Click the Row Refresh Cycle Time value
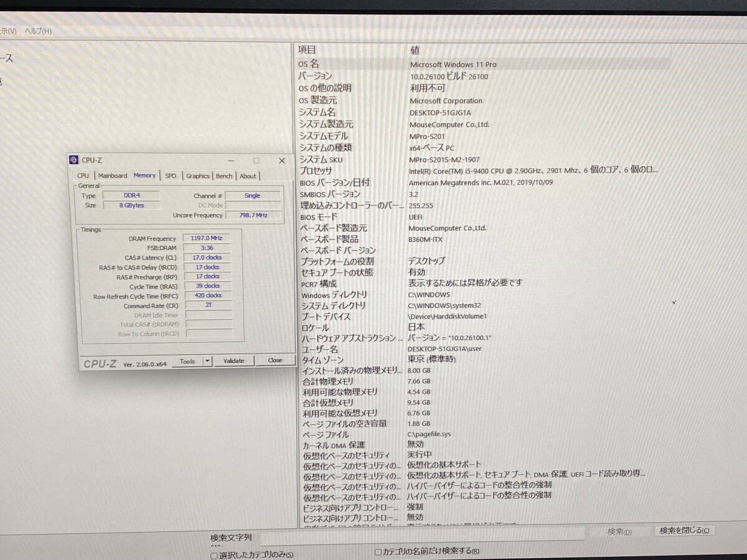This screenshot has width=747, height=560. [x=209, y=296]
